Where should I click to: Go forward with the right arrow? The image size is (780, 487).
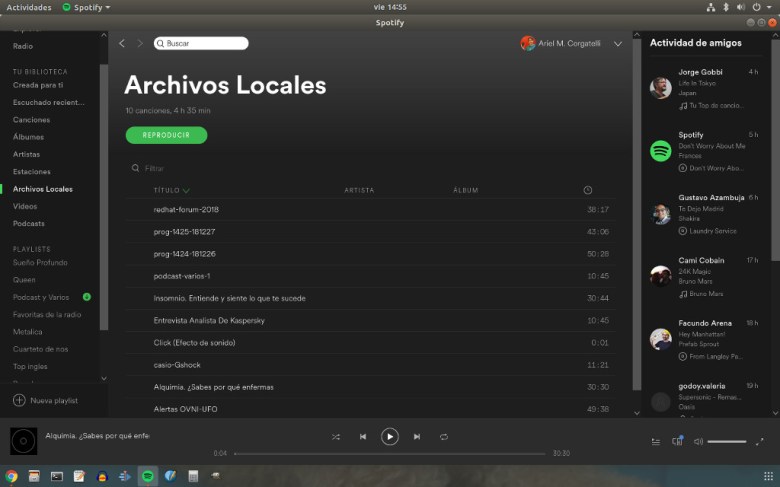coord(140,44)
